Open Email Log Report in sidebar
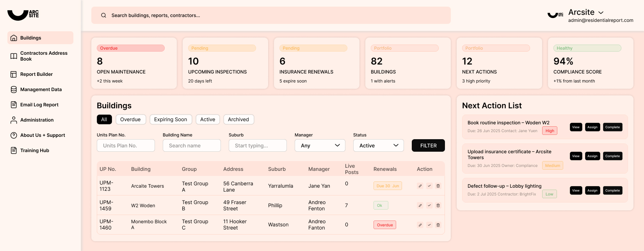The height and width of the screenshot is (251, 644). (39, 105)
